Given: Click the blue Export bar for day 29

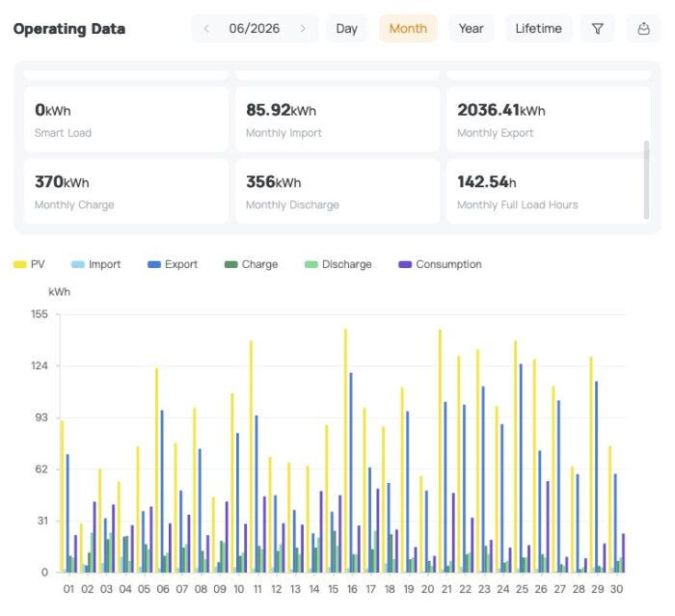Looking at the screenshot, I should pos(596,477).
